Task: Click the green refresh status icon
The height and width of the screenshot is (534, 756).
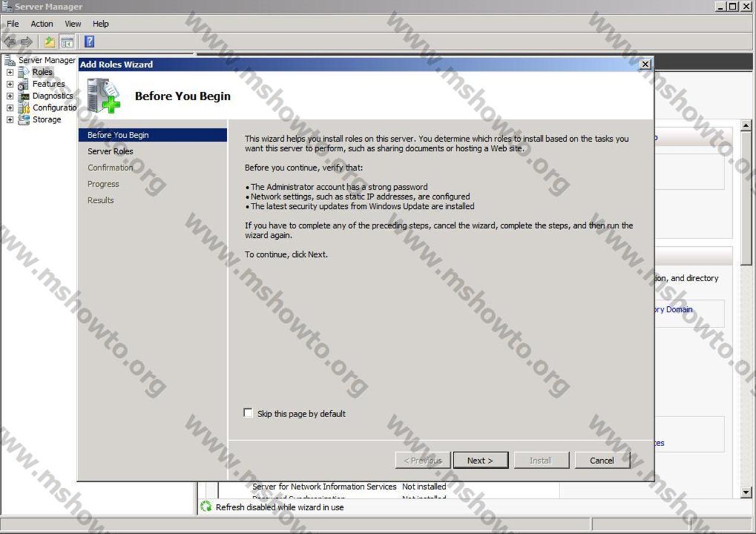Action: (x=206, y=507)
